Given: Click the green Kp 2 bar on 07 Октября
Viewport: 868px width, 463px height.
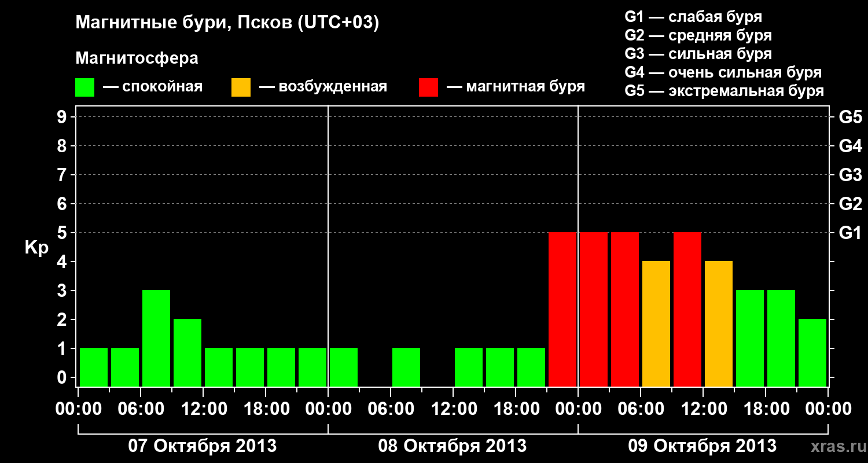Looking at the screenshot, I should pos(187,352).
